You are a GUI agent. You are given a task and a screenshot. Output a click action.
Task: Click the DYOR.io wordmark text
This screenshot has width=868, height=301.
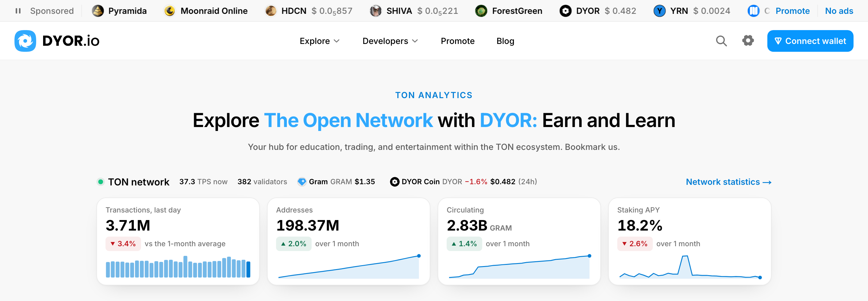click(x=71, y=41)
